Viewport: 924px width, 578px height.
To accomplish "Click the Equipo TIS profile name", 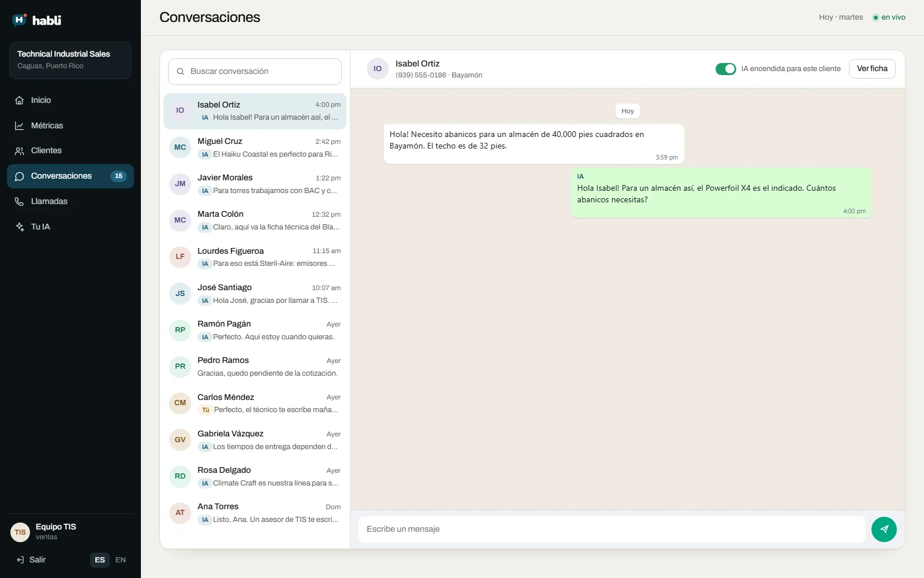I will (56, 527).
